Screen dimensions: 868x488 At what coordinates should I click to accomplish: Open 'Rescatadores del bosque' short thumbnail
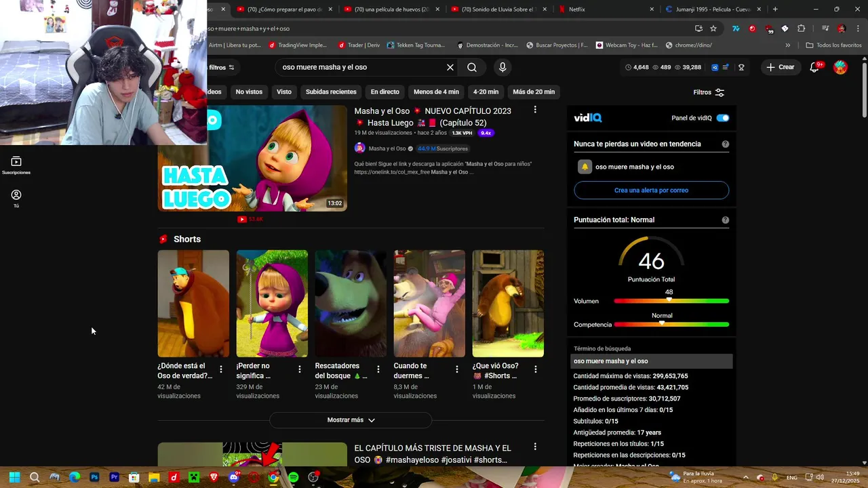pos(351,304)
